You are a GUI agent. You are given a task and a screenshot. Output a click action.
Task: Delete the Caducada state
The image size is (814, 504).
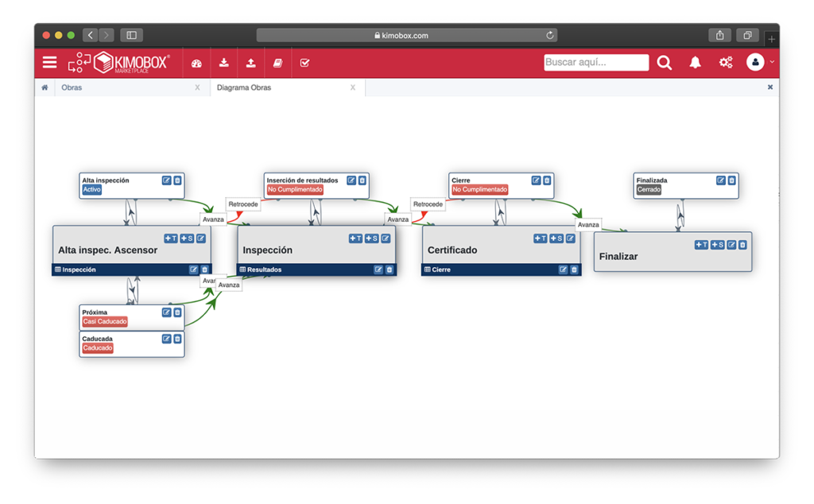[177, 339]
